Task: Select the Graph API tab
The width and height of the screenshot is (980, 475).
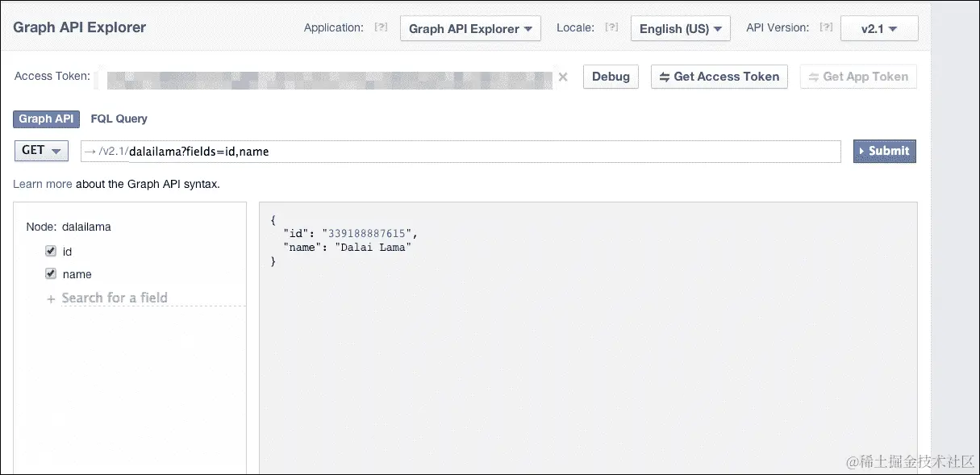Action: coord(46,119)
